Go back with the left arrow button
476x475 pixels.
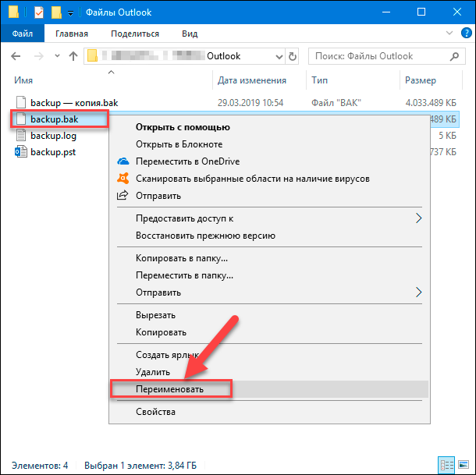coord(16,56)
